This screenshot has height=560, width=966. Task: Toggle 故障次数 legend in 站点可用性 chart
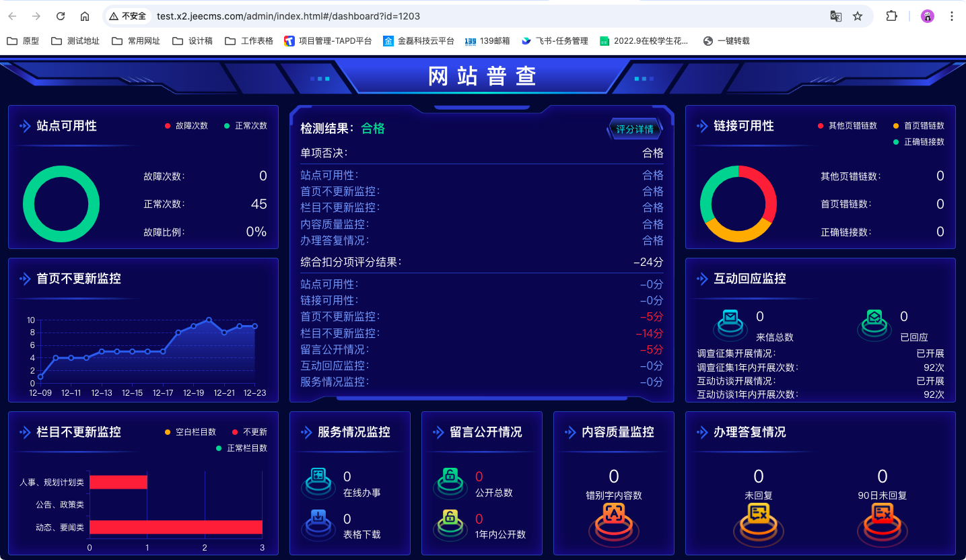[186, 126]
